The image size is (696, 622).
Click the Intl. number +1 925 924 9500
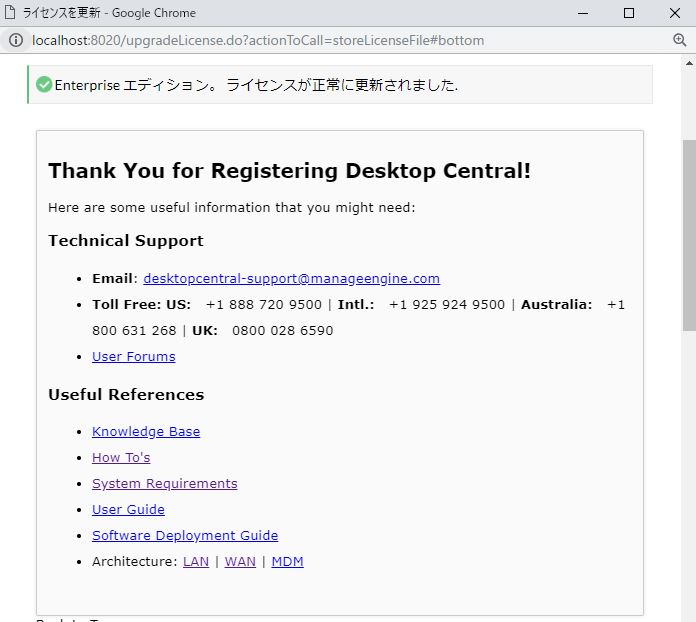point(447,305)
